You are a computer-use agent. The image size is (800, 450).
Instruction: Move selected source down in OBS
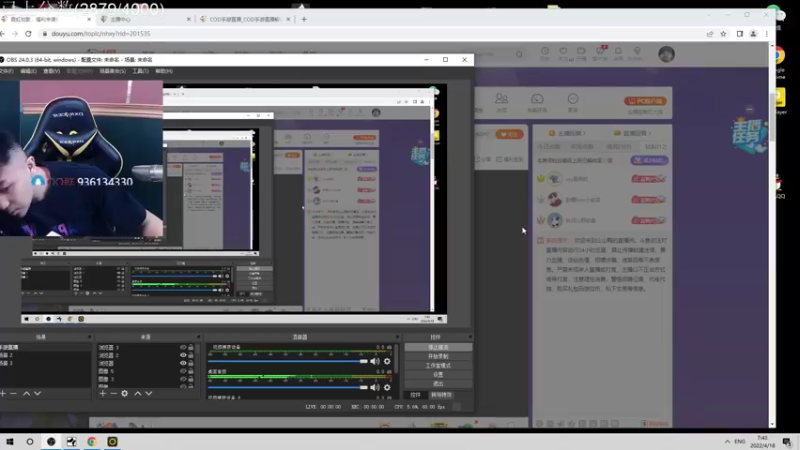point(148,393)
